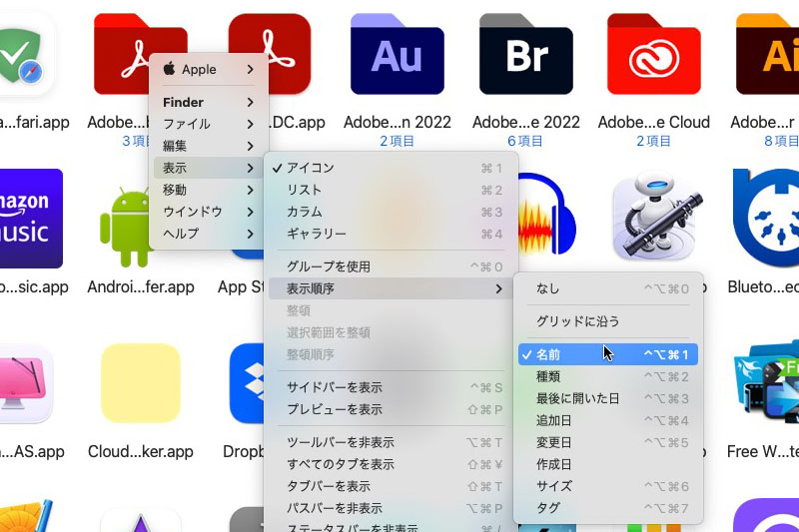This screenshot has width=799, height=532.
Task: Open the Adobe Illustrator folder icon
Action: pos(767,54)
